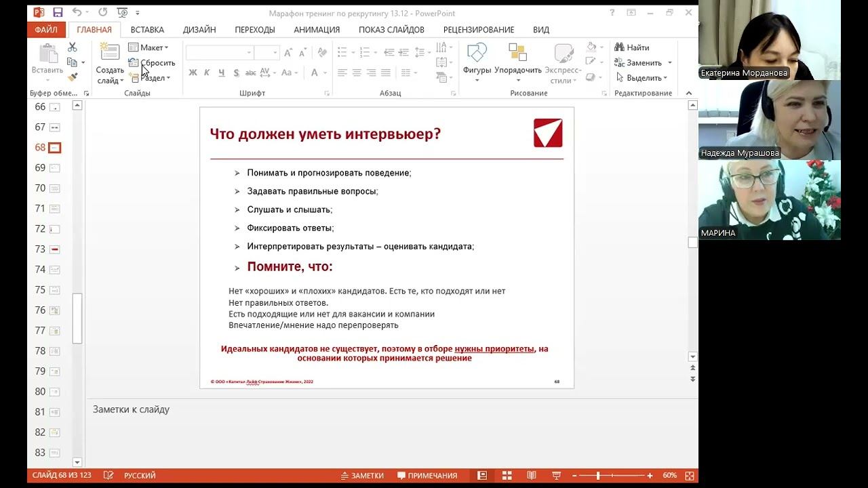868x488 pixels.
Task: Click the РУССКИЙ language indicator
Action: click(x=140, y=476)
